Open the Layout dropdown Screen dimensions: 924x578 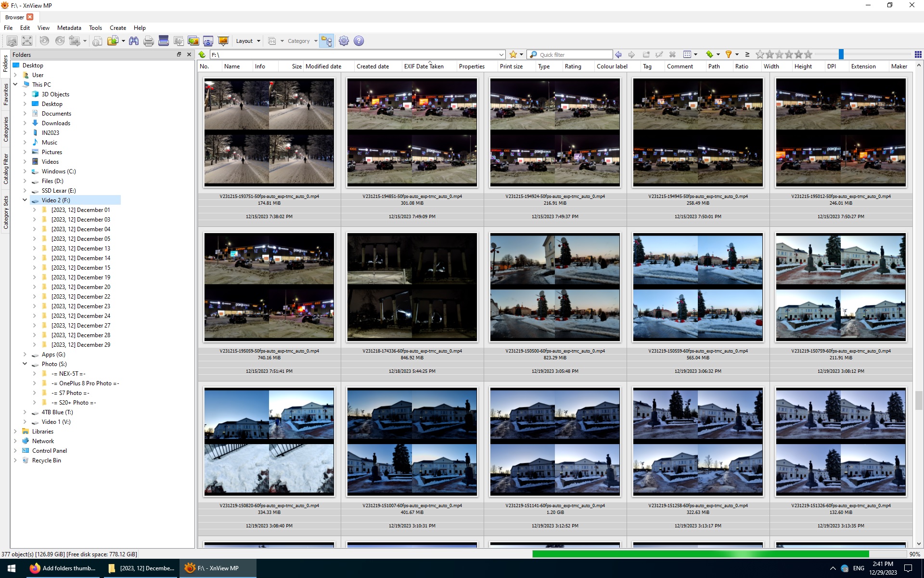click(x=248, y=41)
